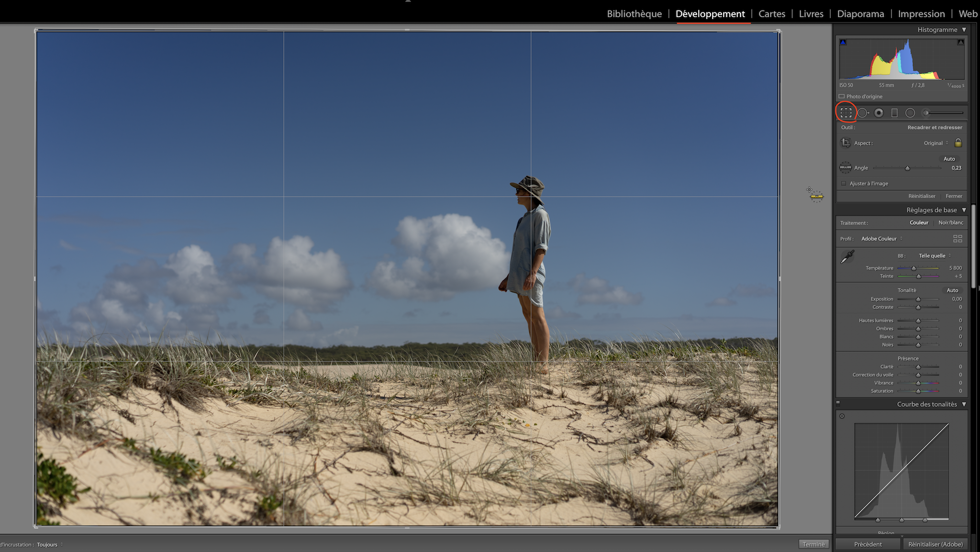
Task: Click the Terminé button
Action: coord(813,544)
